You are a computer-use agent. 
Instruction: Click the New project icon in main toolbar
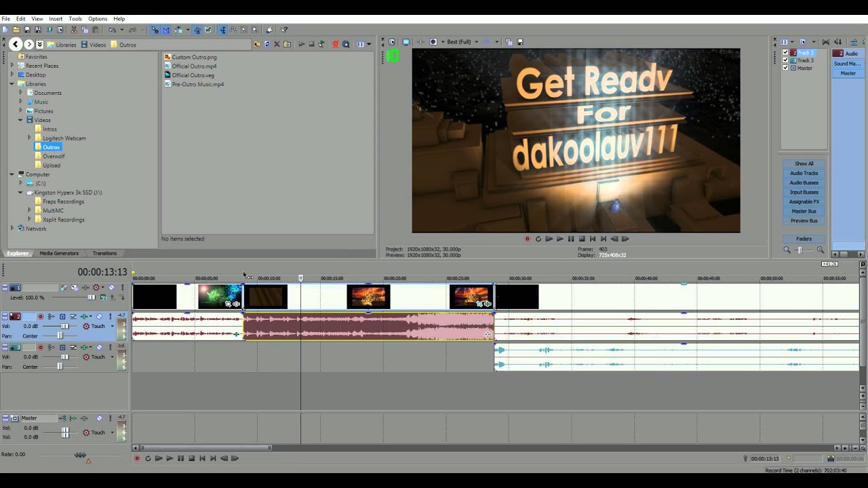[x=5, y=30]
